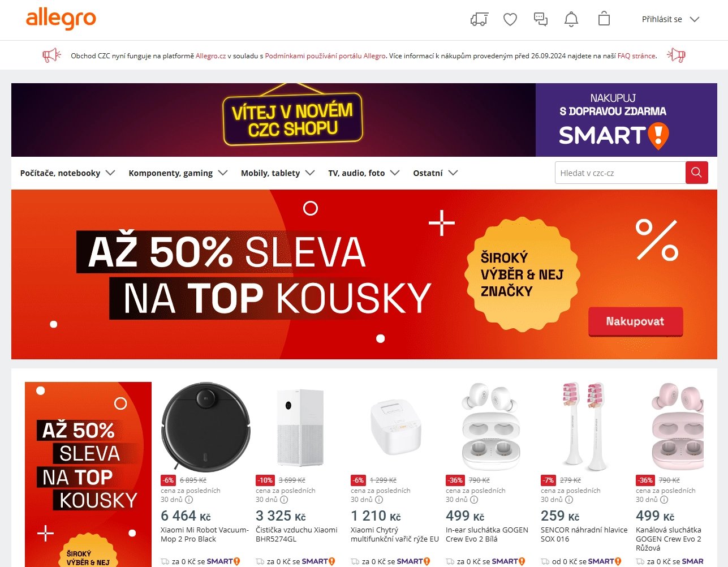Open Mobily, tablety menu
728x567 pixels.
(x=278, y=173)
